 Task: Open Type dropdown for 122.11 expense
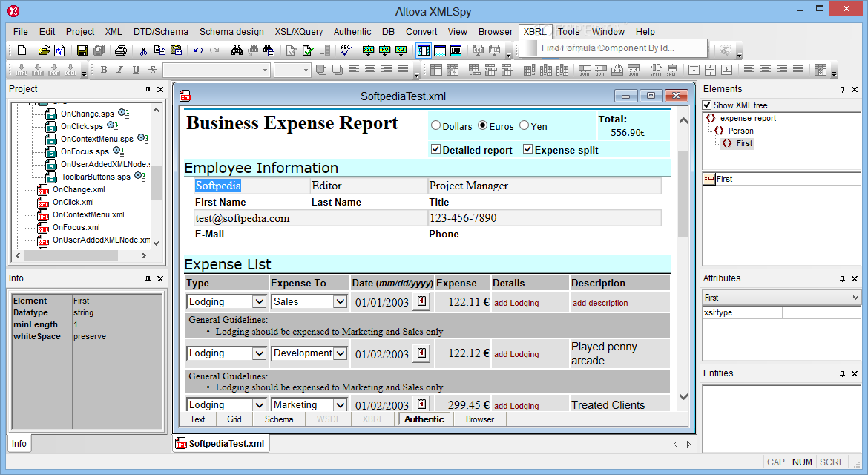[258, 302]
